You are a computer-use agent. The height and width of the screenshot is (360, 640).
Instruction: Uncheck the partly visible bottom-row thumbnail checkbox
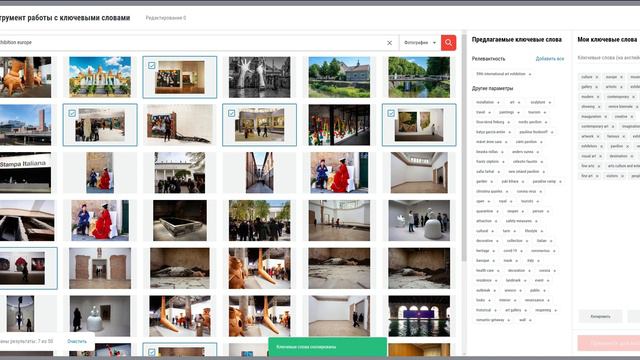151,352
